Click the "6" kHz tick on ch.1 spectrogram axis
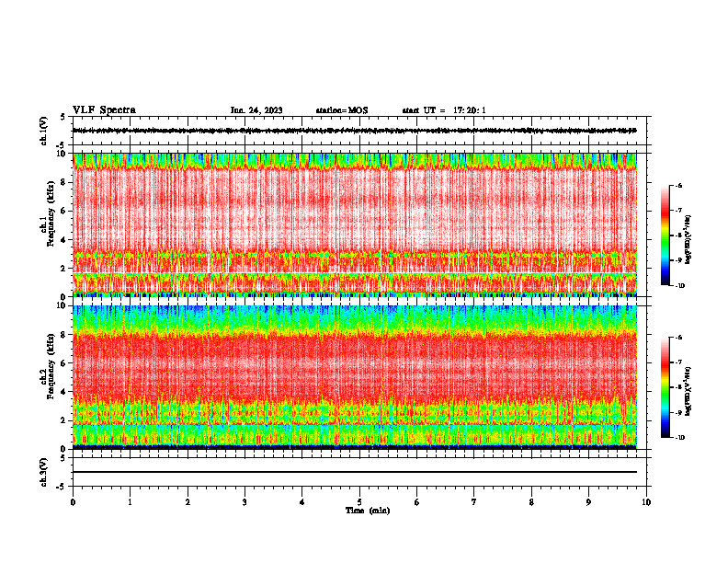This screenshot has width=728, height=563. click(63, 211)
